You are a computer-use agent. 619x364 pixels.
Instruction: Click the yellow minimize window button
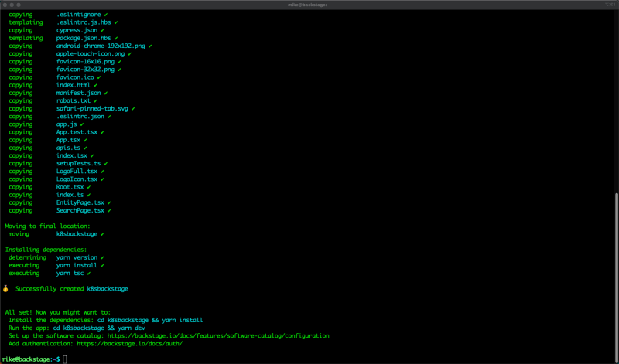click(12, 5)
